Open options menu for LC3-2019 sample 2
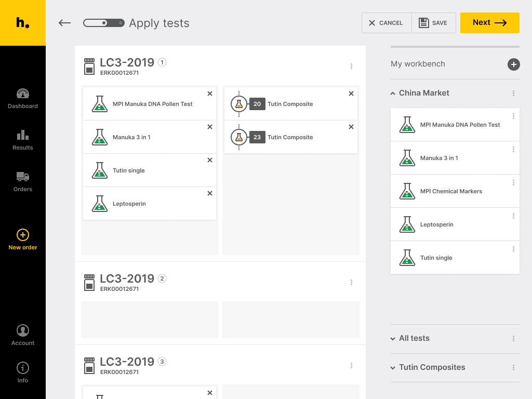 (351, 282)
